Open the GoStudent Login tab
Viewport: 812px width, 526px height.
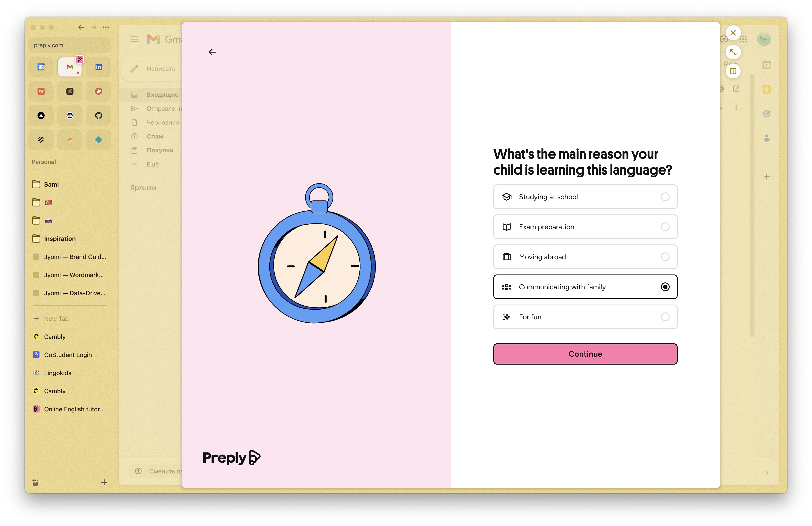tap(68, 355)
